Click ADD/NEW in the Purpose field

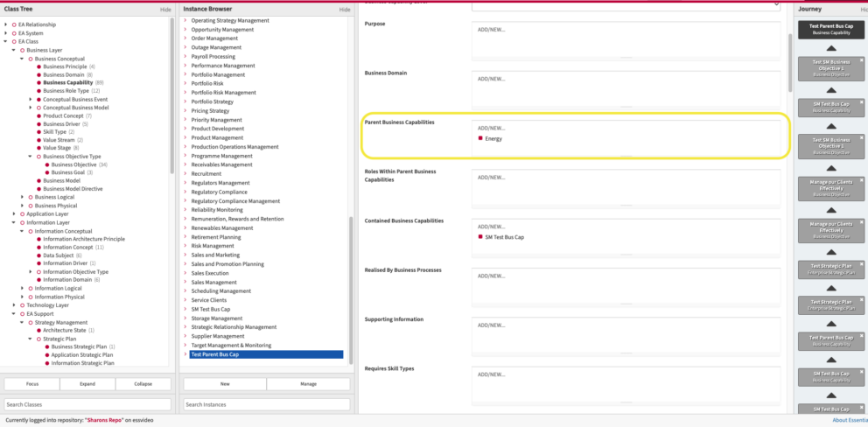[492, 30]
